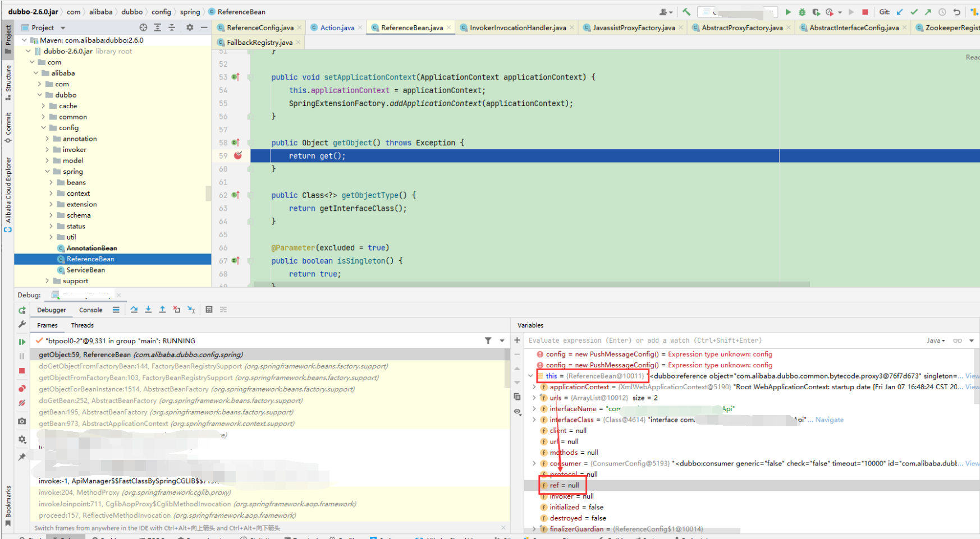
Task: Switch to Action.java tab
Action: 337,27
